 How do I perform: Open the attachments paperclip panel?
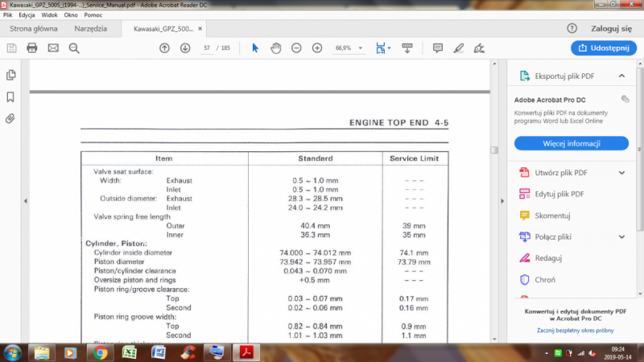pyautogui.click(x=10, y=118)
